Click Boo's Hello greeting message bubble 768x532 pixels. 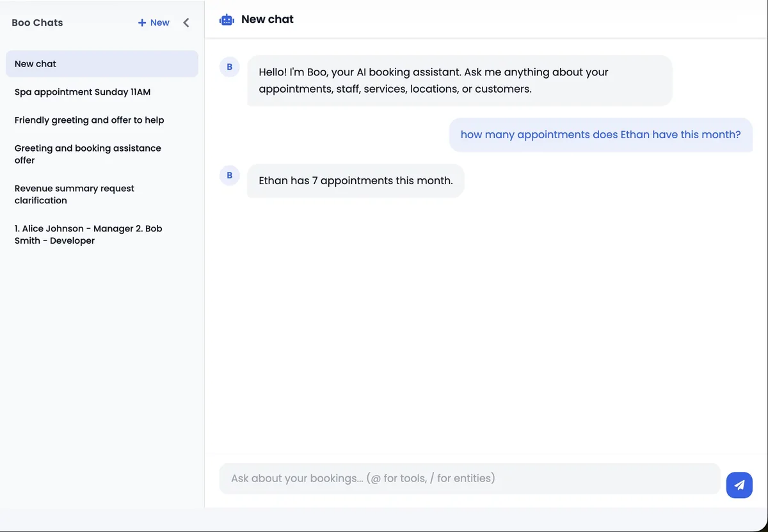(460, 81)
